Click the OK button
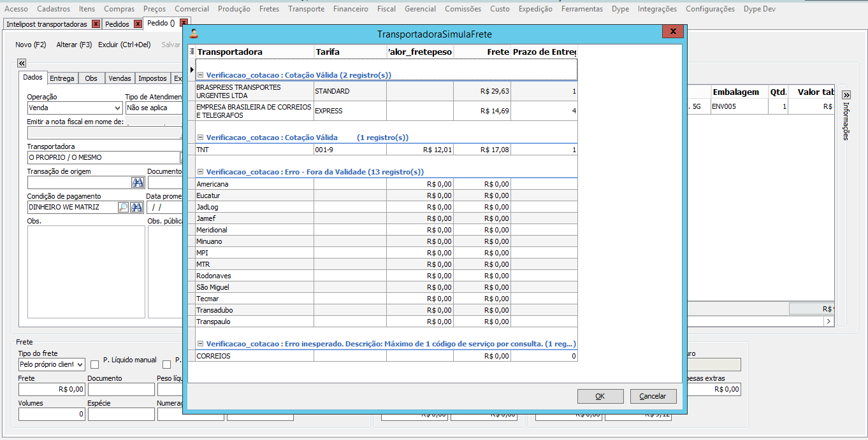The image size is (868, 440). click(600, 396)
